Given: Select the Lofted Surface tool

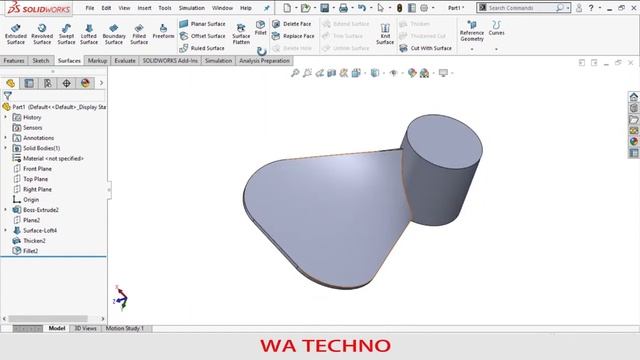Looking at the screenshot, I should 89,33.
